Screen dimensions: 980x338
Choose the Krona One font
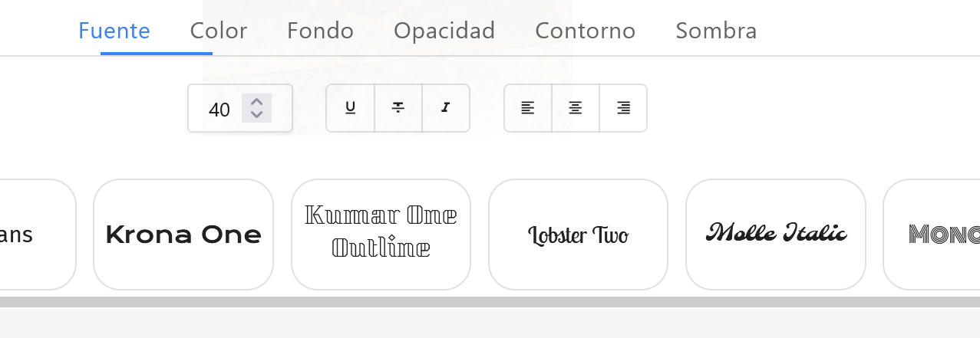pyautogui.click(x=183, y=235)
